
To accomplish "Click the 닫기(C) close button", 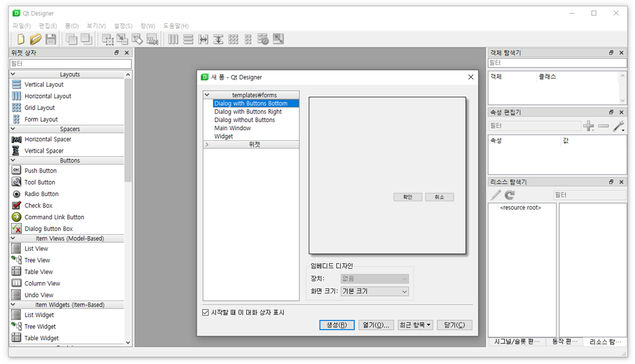I will coord(454,325).
